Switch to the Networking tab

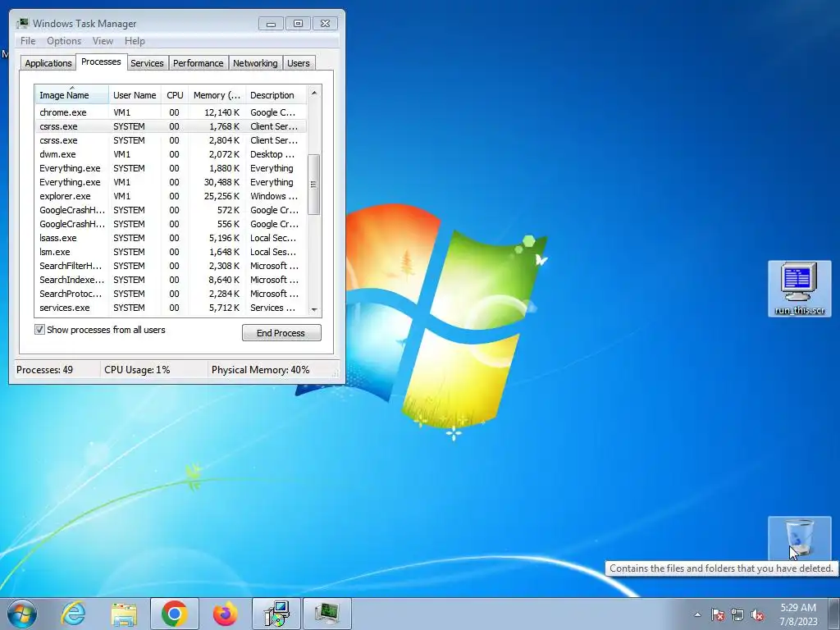[x=255, y=63]
